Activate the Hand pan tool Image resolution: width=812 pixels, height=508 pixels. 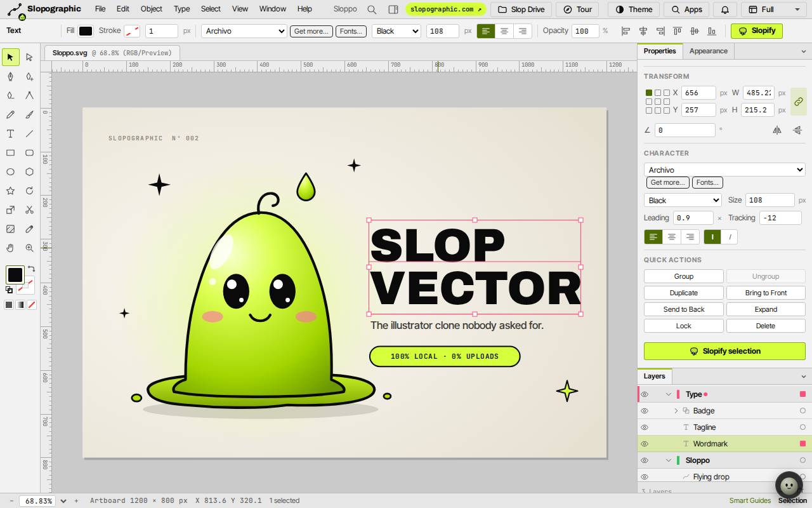10,248
